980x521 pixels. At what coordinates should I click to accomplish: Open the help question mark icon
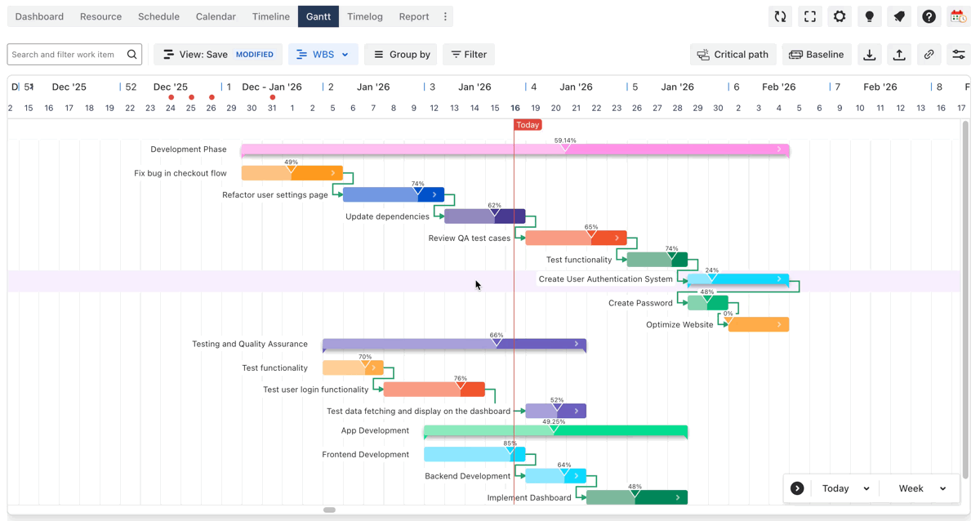(929, 16)
